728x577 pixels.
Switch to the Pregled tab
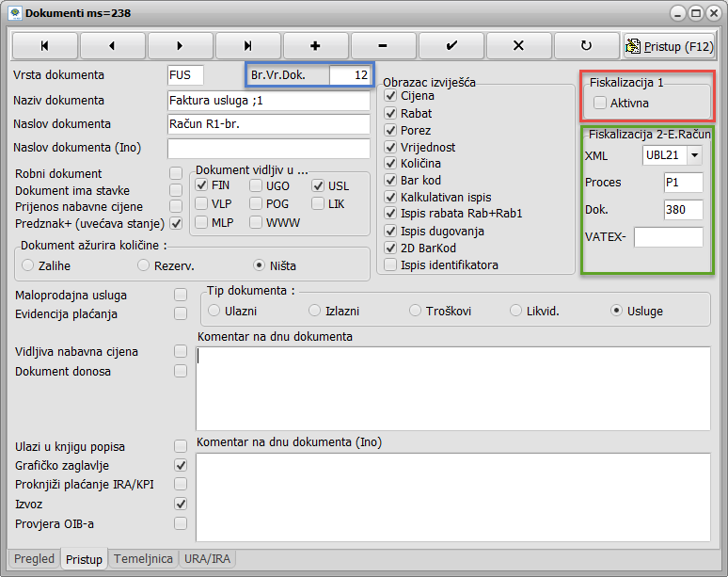35,559
